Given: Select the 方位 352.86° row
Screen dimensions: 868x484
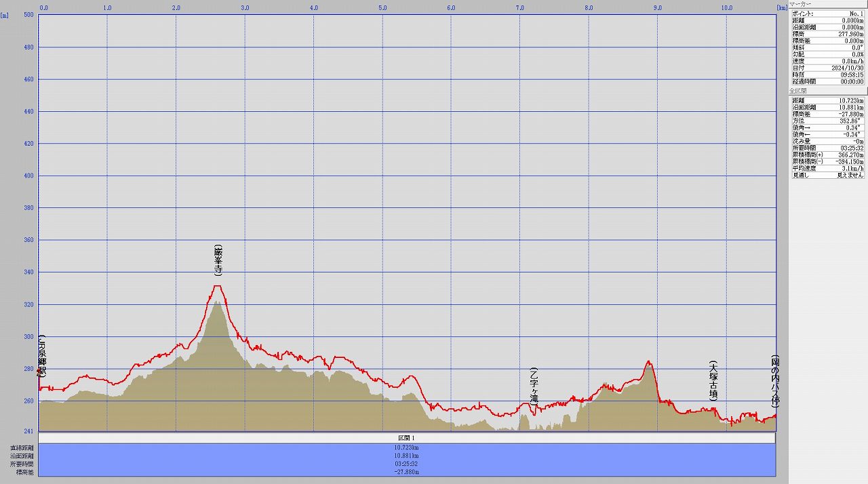Looking at the screenshot, I should pos(827,121).
